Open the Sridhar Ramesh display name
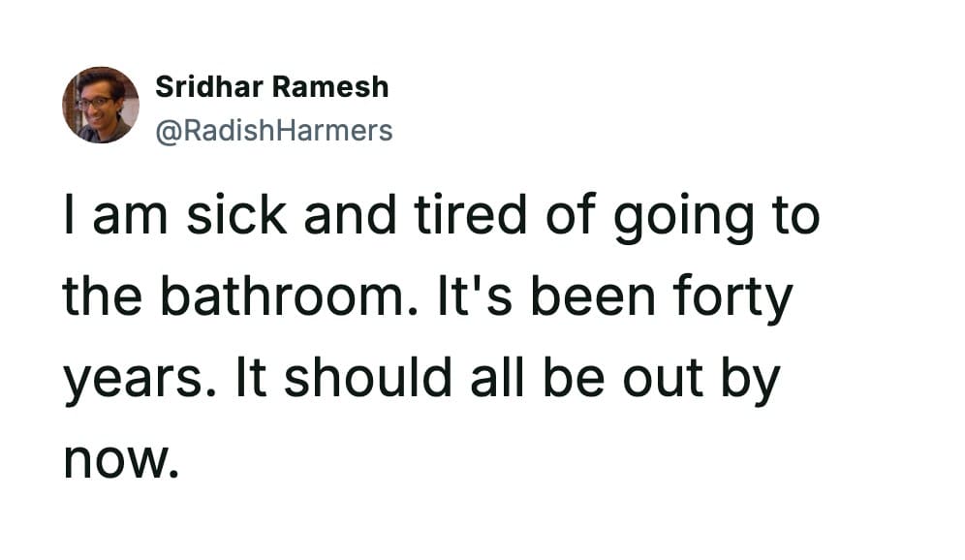This screenshot has width=965, height=560. 271,87
